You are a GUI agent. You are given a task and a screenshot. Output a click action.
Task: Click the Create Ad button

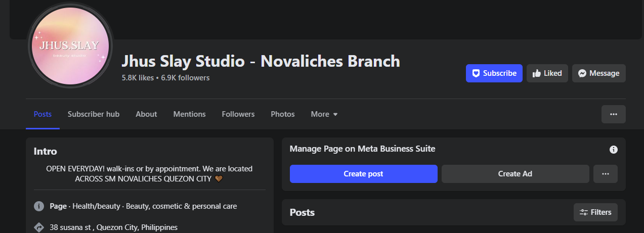pos(515,174)
